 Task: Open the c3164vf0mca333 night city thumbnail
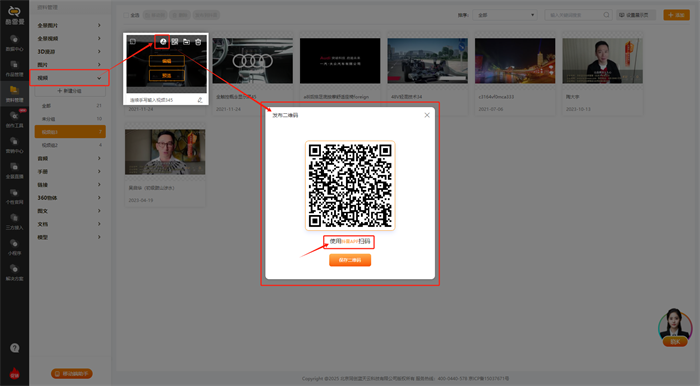(515, 61)
